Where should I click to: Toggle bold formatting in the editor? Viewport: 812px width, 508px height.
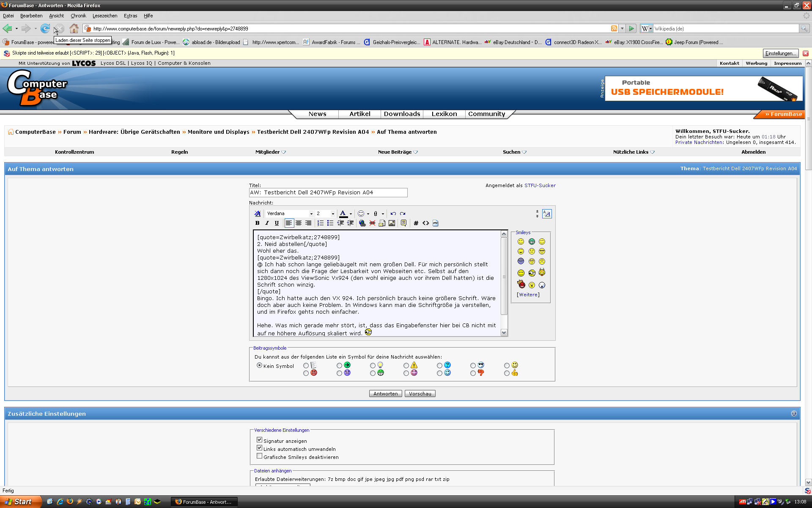(257, 223)
